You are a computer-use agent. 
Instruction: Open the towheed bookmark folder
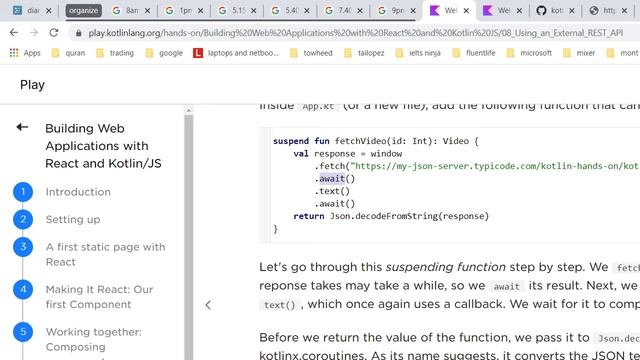(311, 53)
